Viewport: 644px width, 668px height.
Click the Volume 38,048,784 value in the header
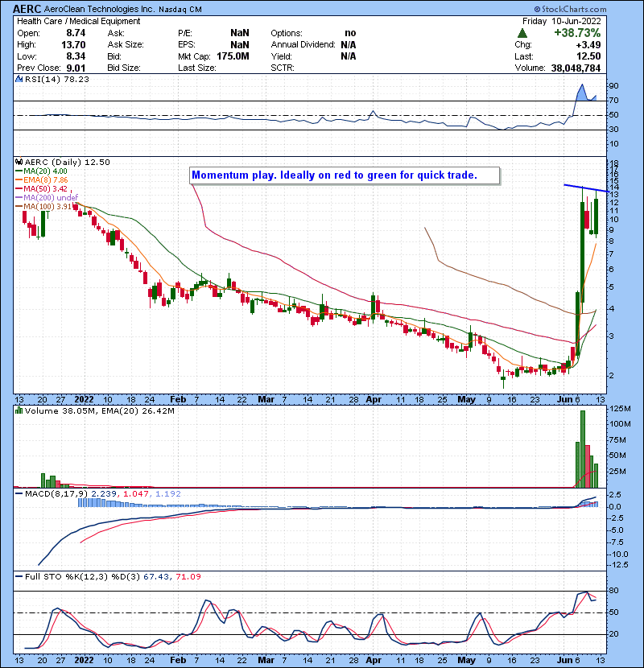point(576,68)
